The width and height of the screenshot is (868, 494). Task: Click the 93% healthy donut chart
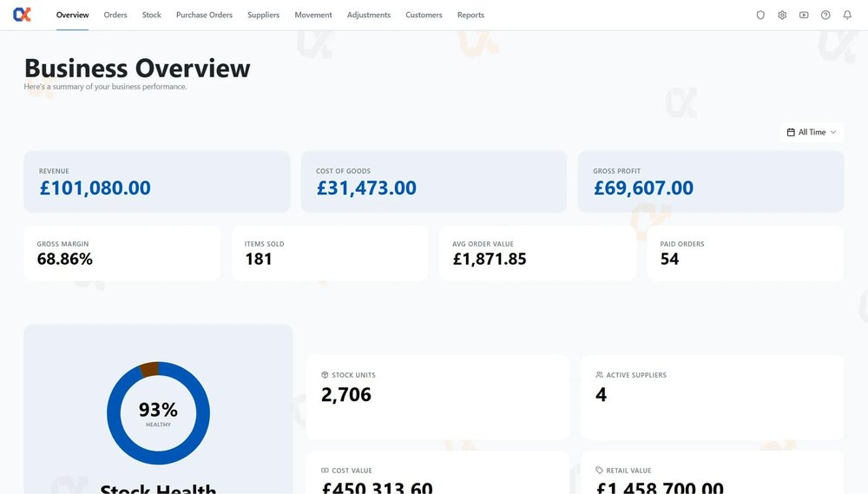pos(158,413)
